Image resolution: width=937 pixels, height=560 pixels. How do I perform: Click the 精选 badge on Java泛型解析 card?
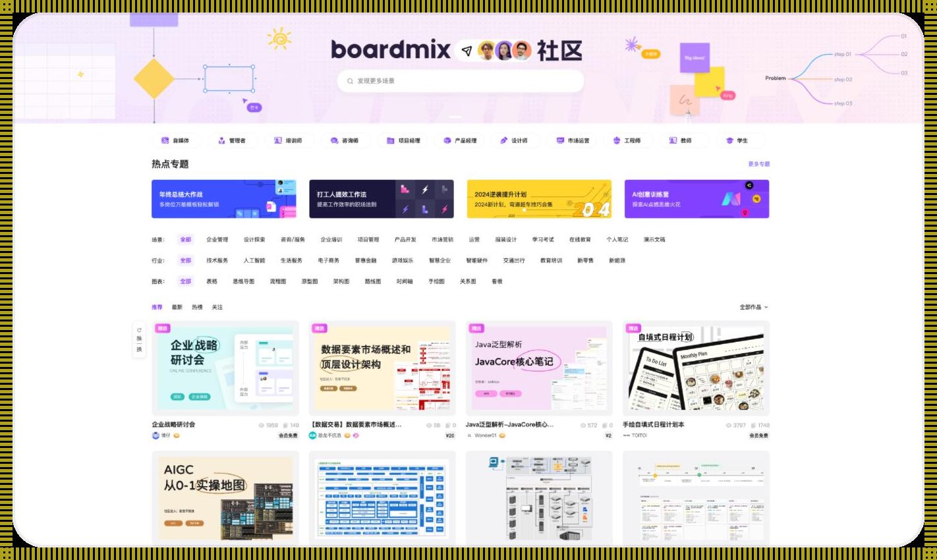click(x=476, y=328)
